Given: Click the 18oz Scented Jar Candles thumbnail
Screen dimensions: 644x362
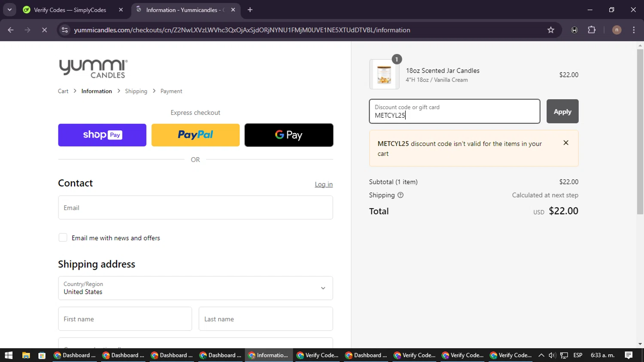Looking at the screenshot, I should pyautogui.click(x=384, y=74).
